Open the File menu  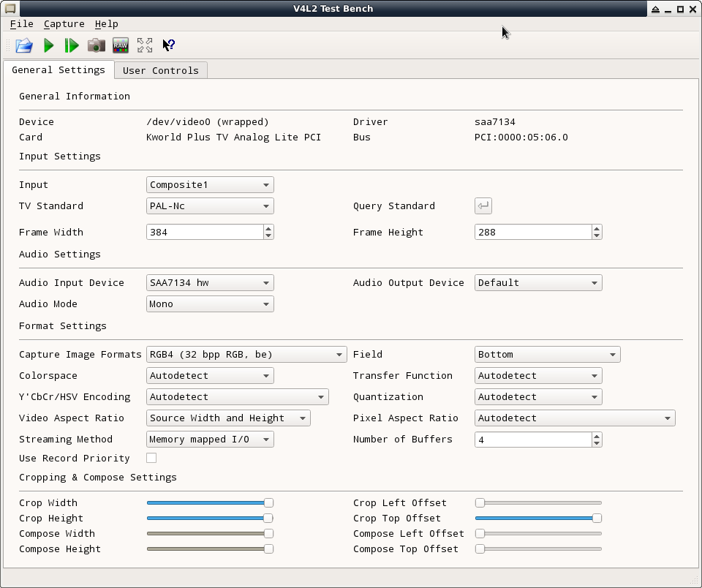[x=22, y=24]
